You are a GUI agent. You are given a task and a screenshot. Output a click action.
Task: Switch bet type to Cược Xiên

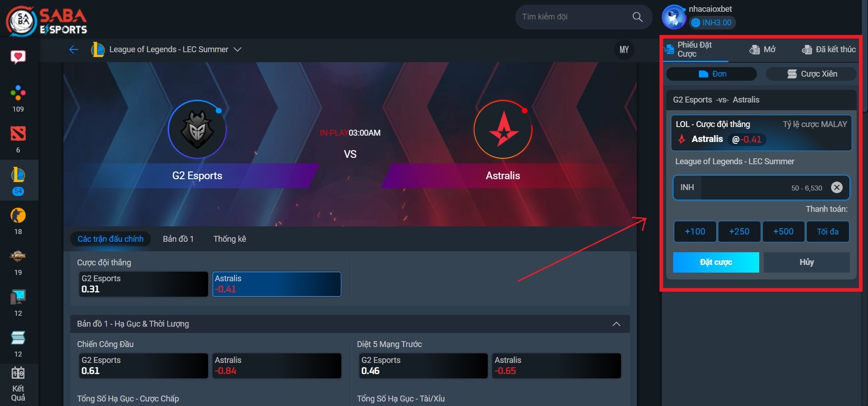(811, 74)
